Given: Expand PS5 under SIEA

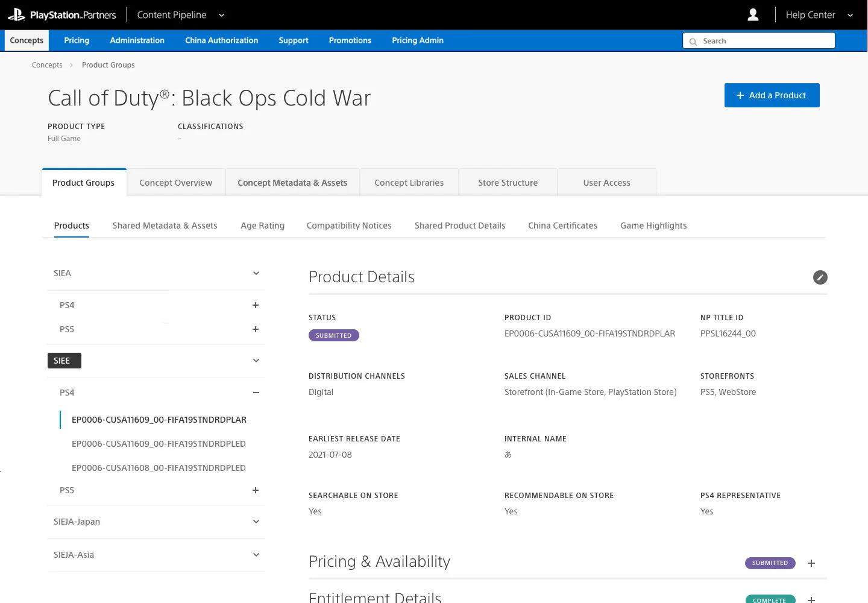Looking at the screenshot, I should pos(256,329).
